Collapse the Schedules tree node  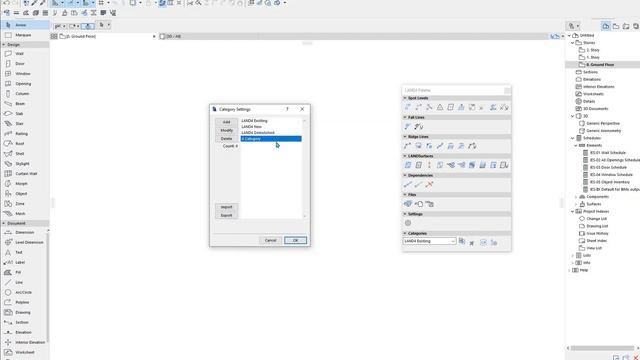(x=573, y=138)
